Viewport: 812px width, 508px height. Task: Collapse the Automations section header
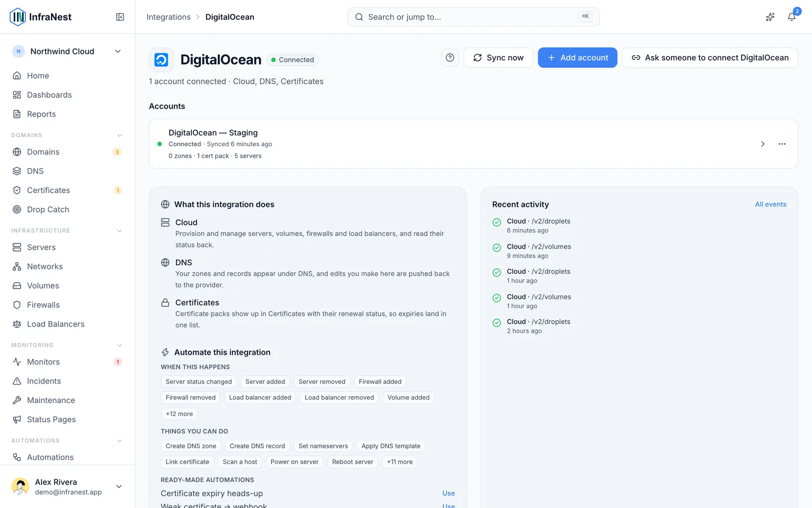[120, 441]
